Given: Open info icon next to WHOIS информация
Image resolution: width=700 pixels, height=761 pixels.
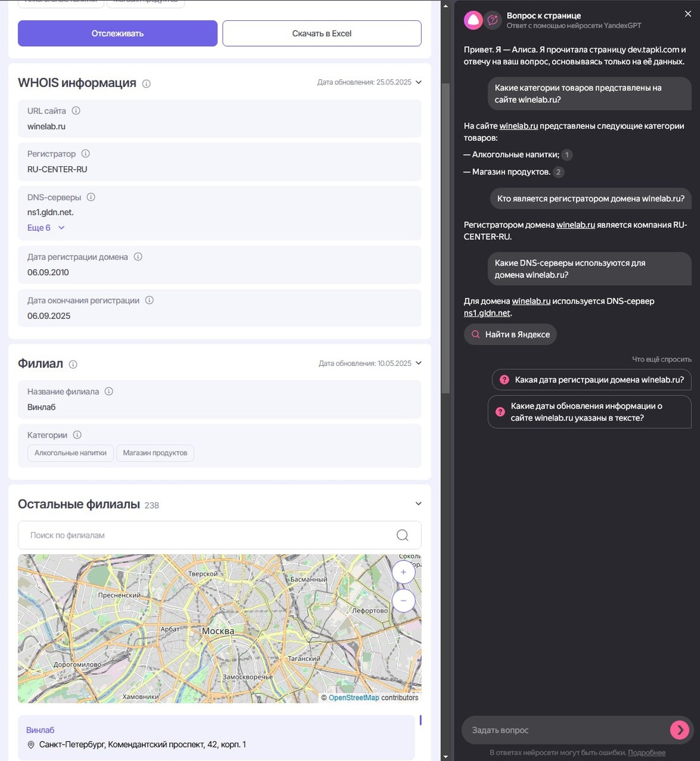Looking at the screenshot, I should [146, 84].
